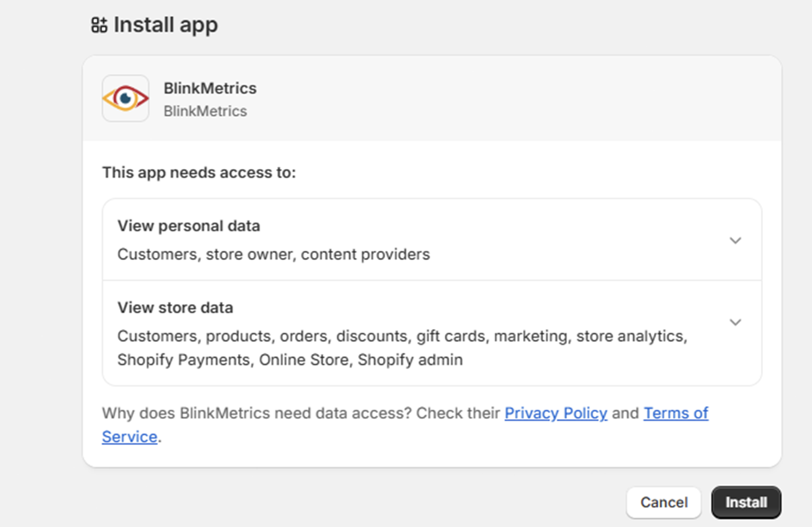The width and height of the screenshot is (812, 527).
Task: Click the word Service in the link
Action: [x=130, y=437]
